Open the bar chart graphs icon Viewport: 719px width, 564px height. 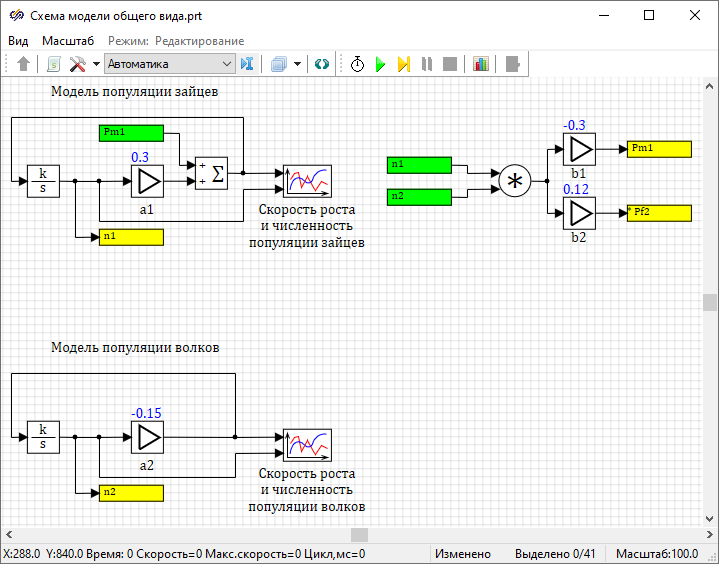coord(481,64)
